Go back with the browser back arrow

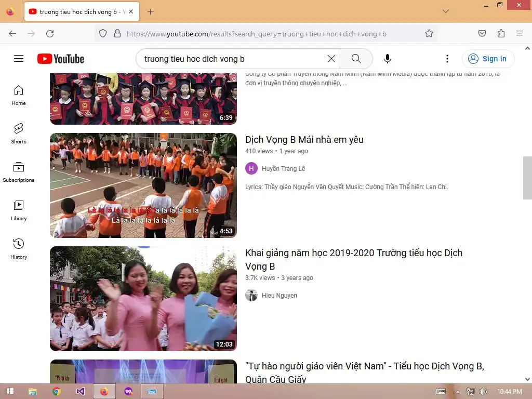click(x=12, y=34)
